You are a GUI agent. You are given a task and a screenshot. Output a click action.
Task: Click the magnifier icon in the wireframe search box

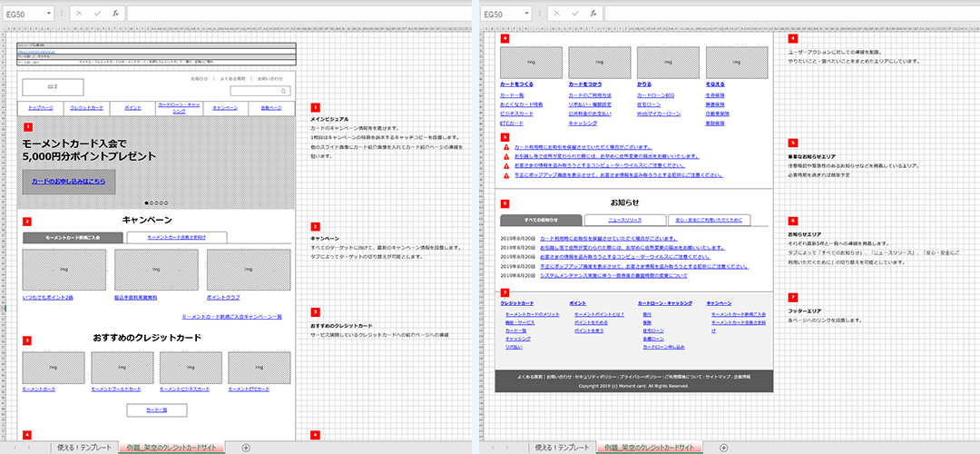pos(284,92)
